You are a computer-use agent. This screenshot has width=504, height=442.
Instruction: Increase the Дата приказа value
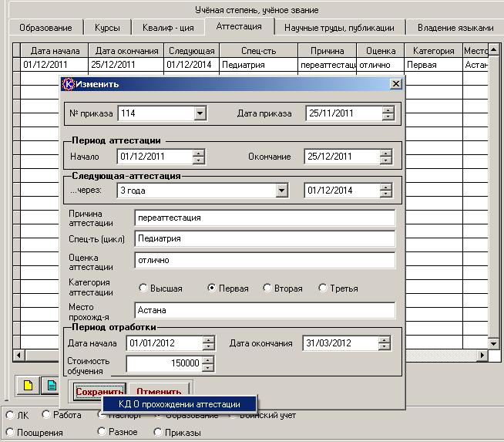tap(388, 110)
